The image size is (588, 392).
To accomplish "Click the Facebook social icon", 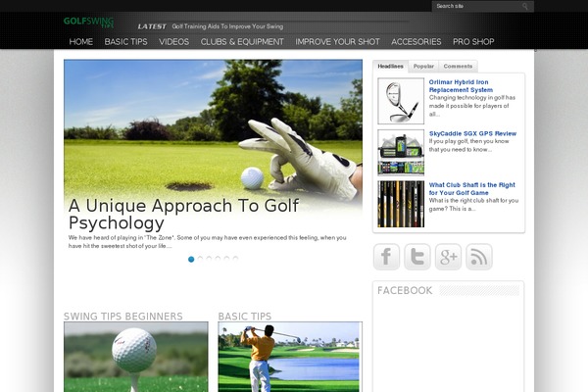I will (386, 257).
